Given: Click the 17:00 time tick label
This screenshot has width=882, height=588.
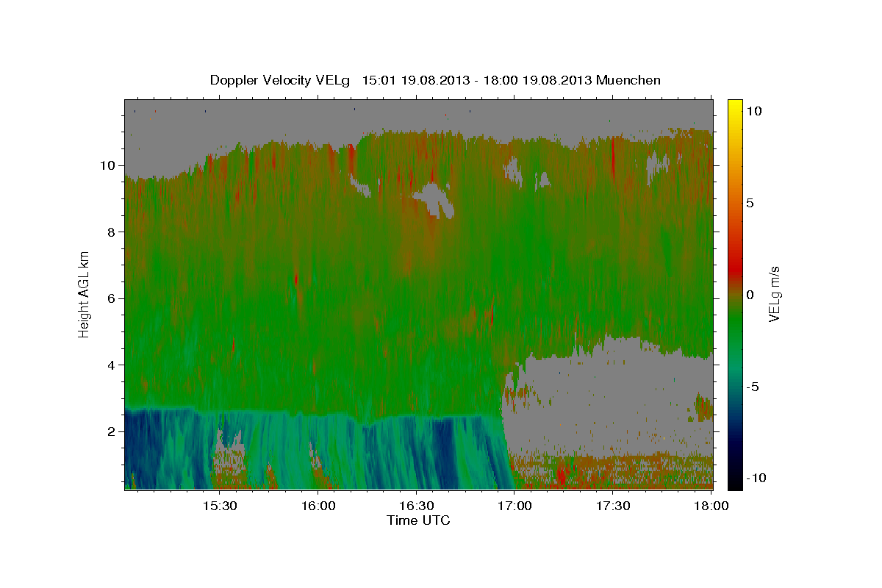Looking at the screenshot, I should click(514, 506).
